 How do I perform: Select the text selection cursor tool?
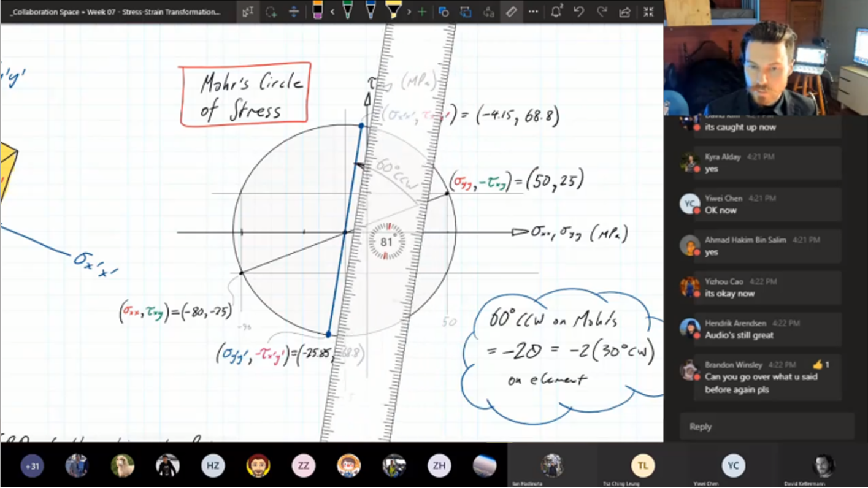(x=248, y=12)
